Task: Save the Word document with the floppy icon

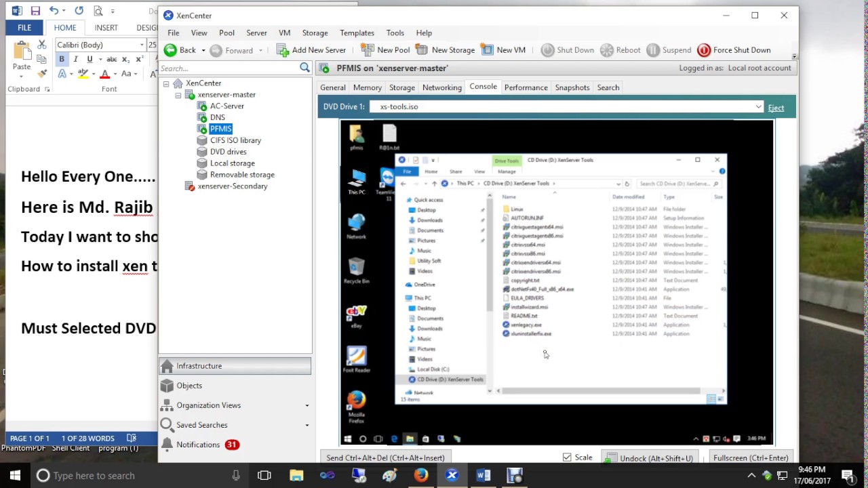Action: click(35, 11)
